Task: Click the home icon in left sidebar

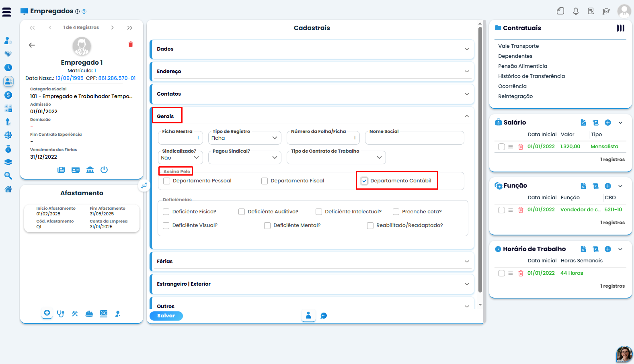Action: [x=8, y=189]
